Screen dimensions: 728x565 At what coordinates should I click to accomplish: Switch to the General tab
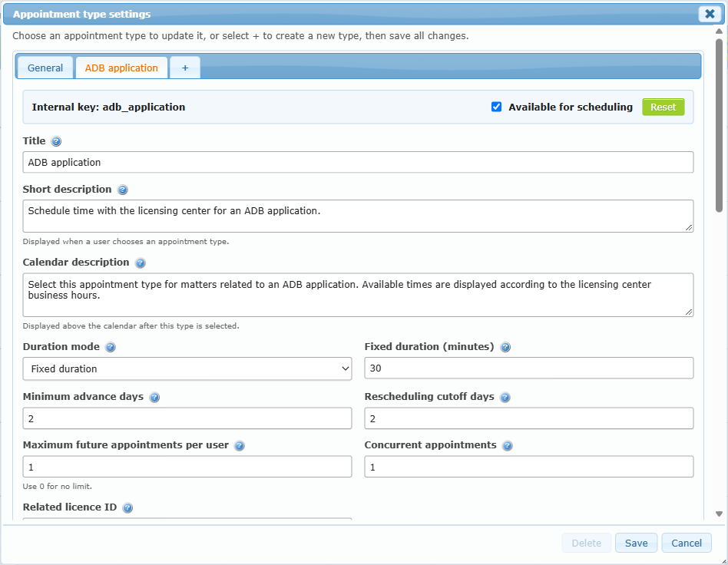pyautogui.click(x=45, y=68)
